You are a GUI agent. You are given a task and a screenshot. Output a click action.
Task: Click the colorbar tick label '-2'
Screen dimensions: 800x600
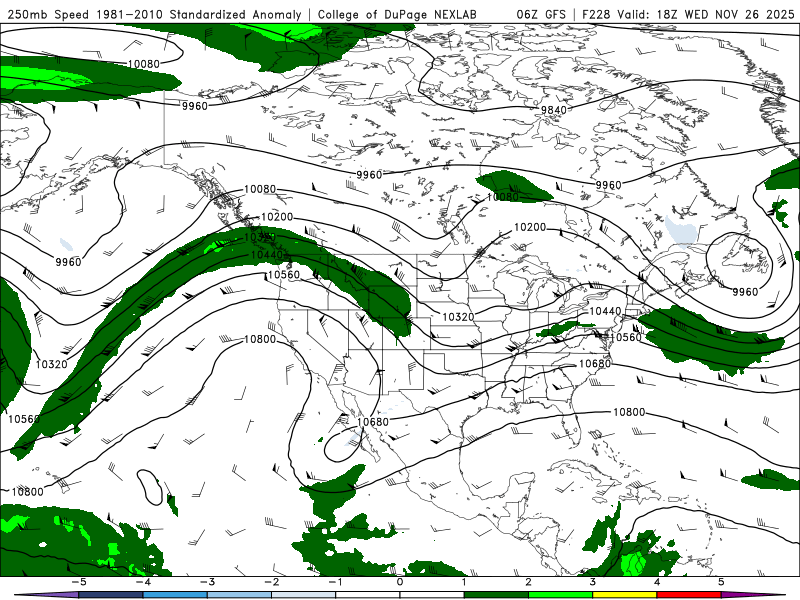point(271,582)
